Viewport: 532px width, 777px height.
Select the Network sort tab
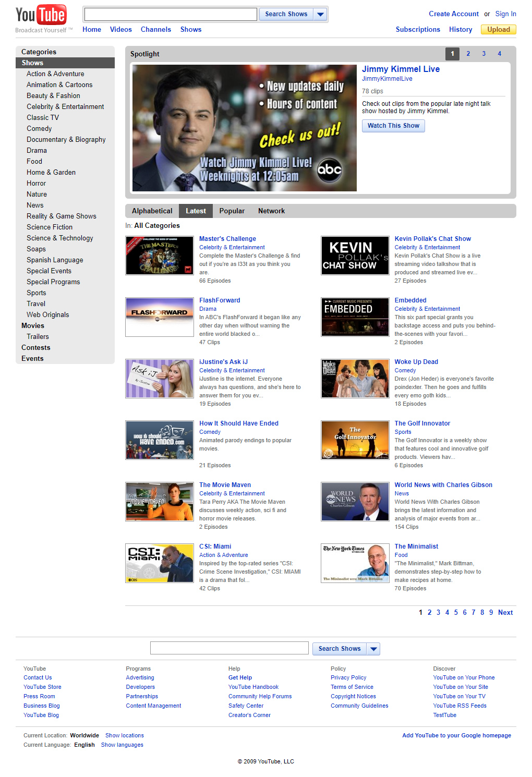[x=271, y=211]
